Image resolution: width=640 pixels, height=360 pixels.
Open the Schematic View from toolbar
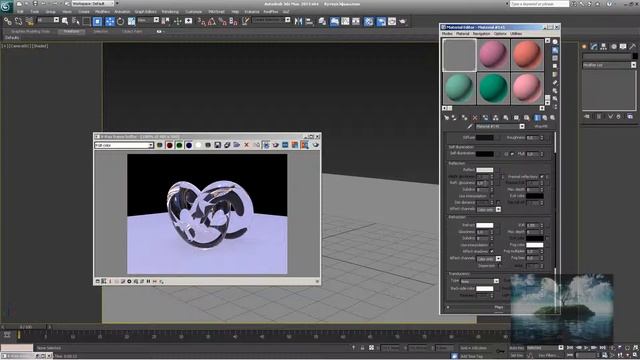[356, 21]
